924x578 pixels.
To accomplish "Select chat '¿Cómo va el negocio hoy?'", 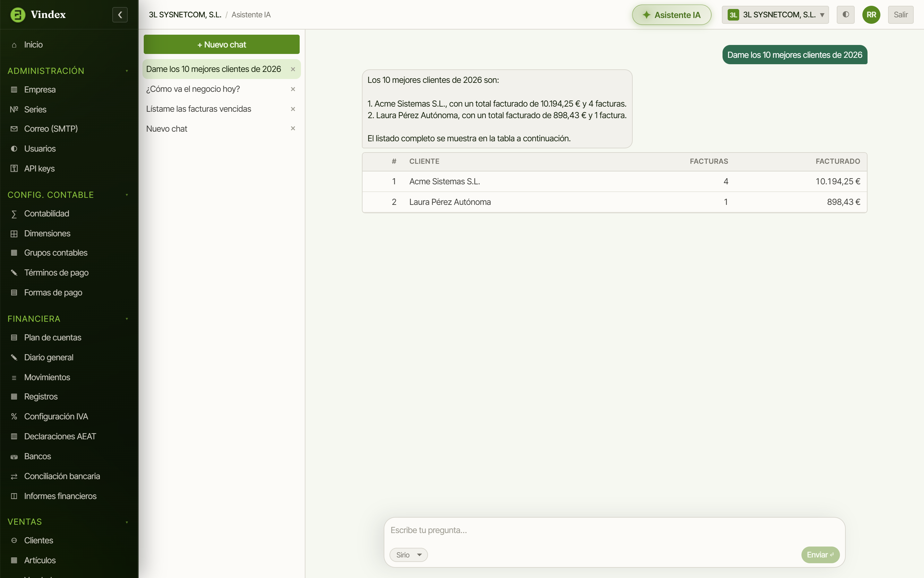I will (x=193, y=89).
